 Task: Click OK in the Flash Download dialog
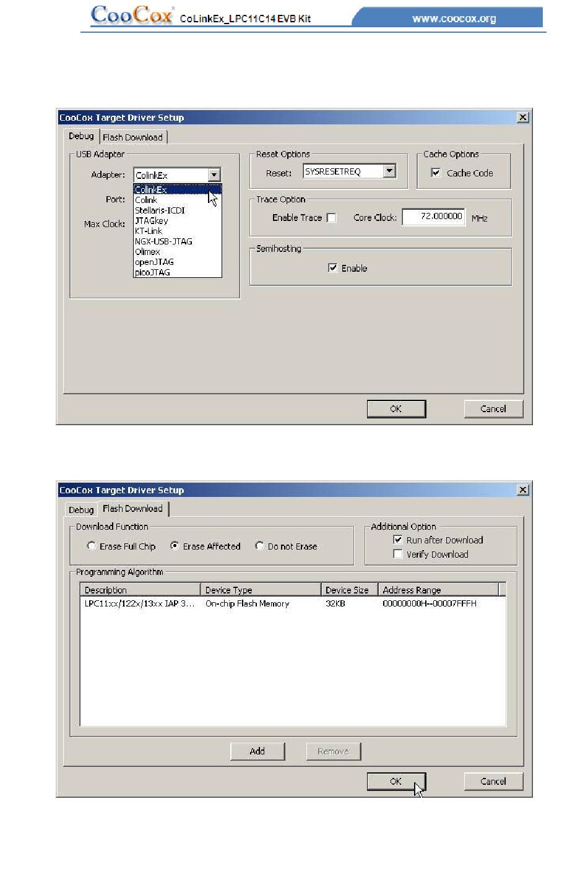pos(396,781)
